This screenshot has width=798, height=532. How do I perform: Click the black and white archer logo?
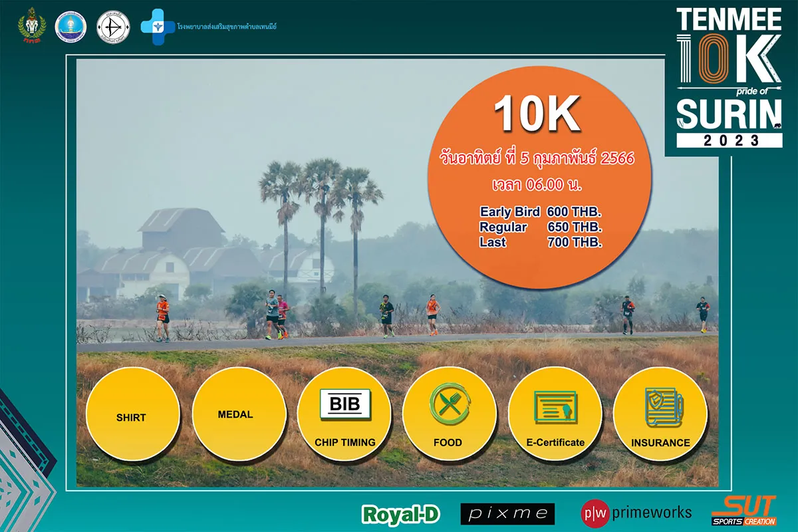click(113, 27)
